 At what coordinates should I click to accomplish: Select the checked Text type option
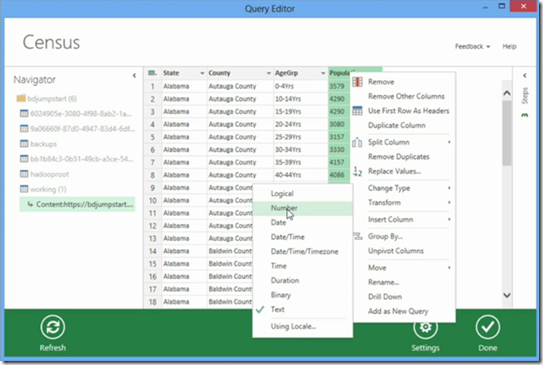(303, 310)
